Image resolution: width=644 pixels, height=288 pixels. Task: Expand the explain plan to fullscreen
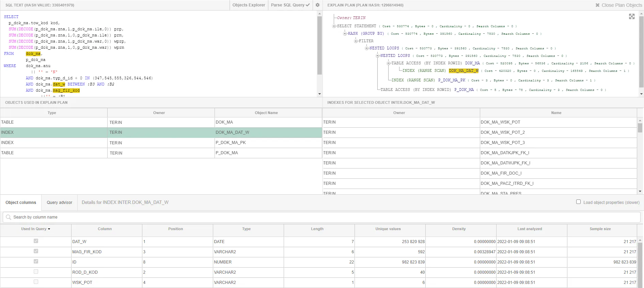(x=632, y=16)
